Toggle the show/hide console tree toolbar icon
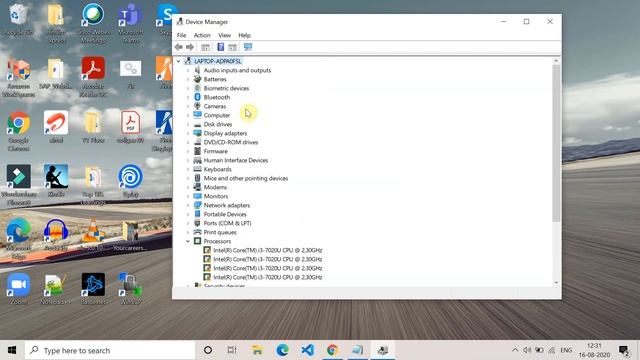Screen dimensions: 640x360 pyautogui.click(x=205, y=47)
